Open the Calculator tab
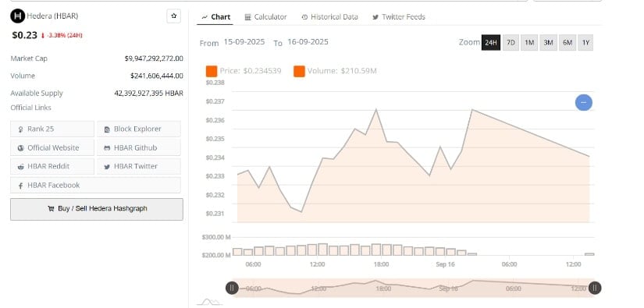The height and width of the screenshot is (308, 644). coord(265,17)
